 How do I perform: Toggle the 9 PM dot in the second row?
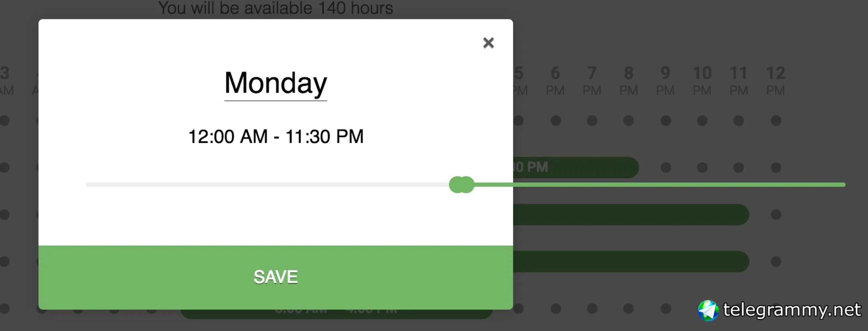pos(666,167)
